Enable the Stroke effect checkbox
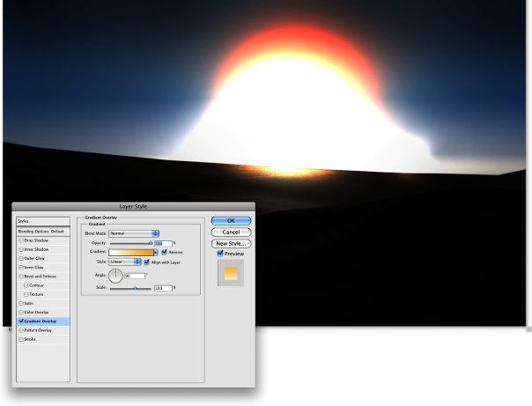Viewport: 532px width, 406px height. pos(21,339)
